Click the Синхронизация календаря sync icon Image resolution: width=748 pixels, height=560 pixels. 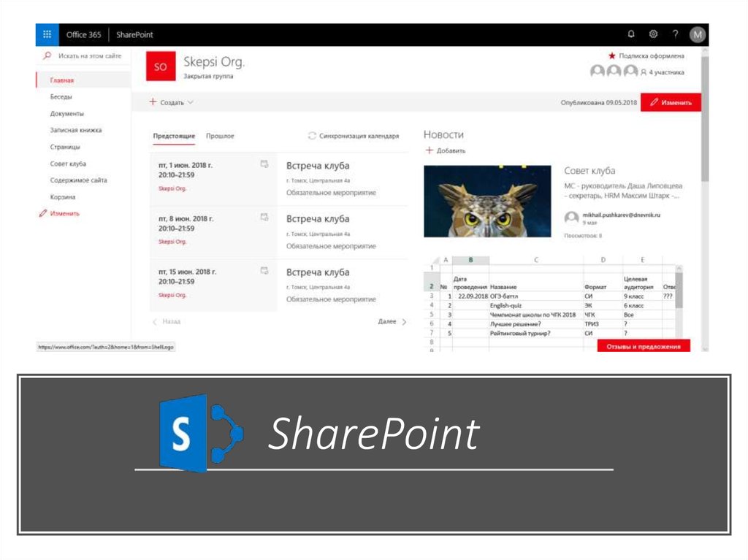click(x=313, y=136)
